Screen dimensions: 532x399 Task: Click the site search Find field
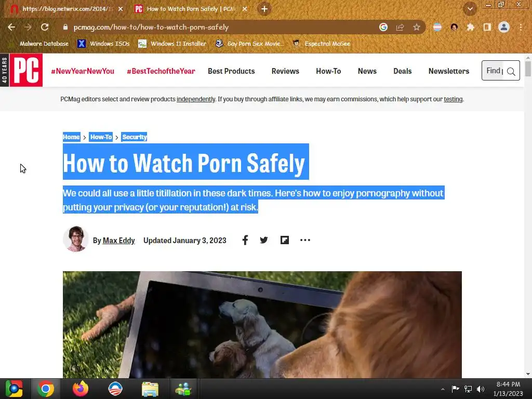pos(494,71)
